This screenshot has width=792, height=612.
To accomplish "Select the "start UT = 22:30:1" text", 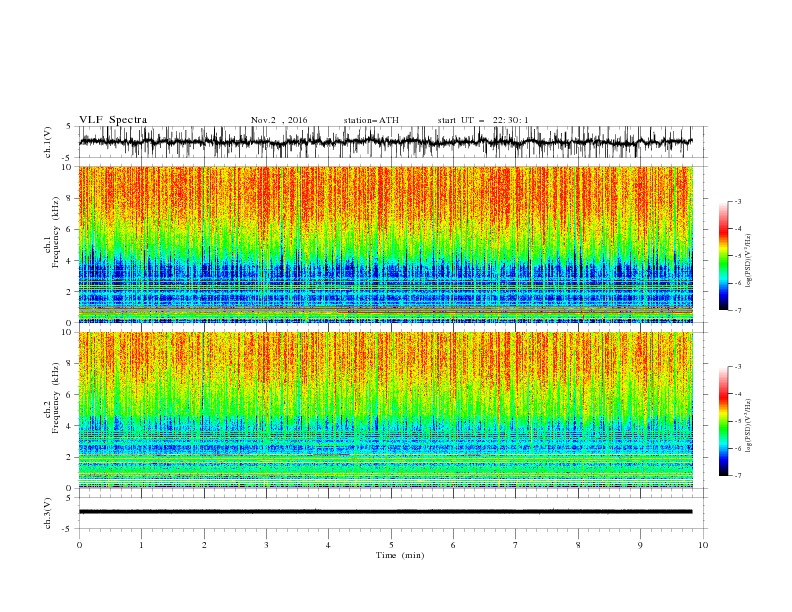I will [x=483, y=120].
